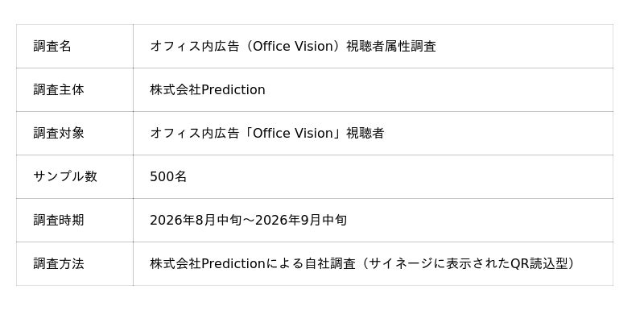Select the 2026年9月中旬 end date text
644x310 pixels.
[301, 221]
